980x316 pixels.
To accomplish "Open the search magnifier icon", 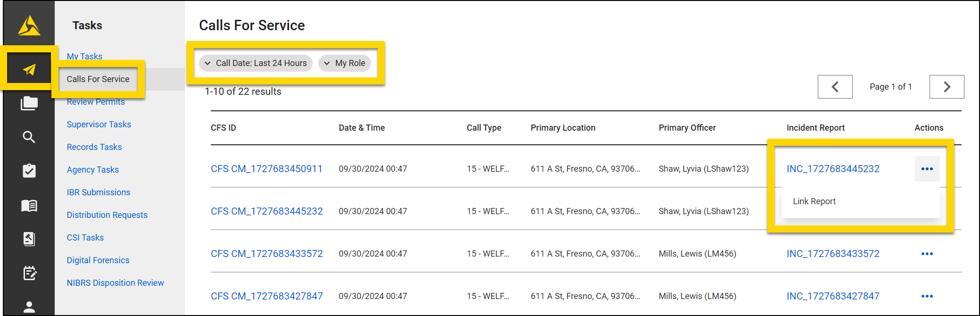I will click(x=29, y=137).
